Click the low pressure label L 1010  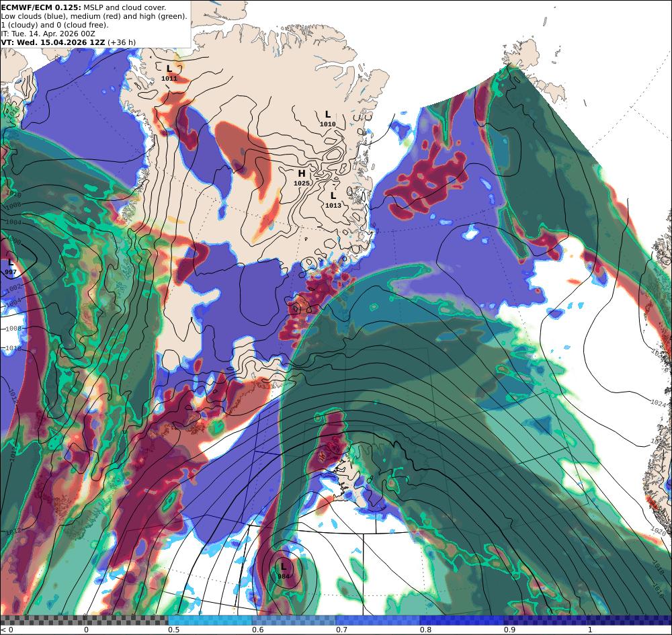tap(328, 119)
